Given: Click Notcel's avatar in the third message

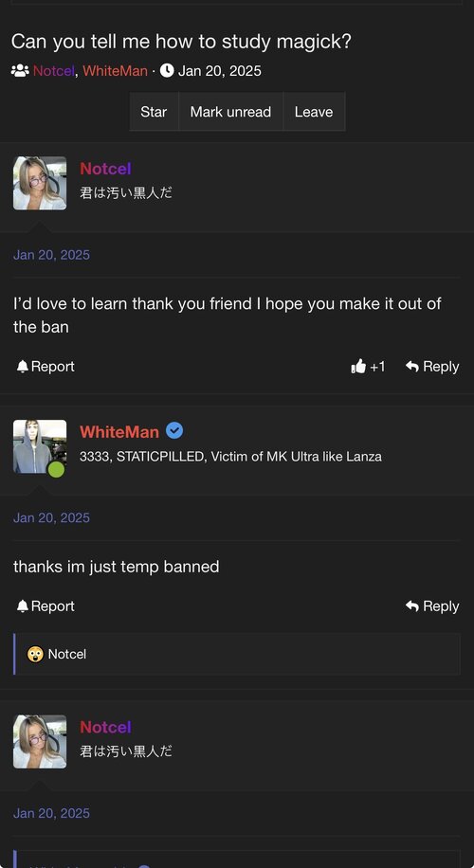Looking at the screenshot, I should (x=40, y=742).
